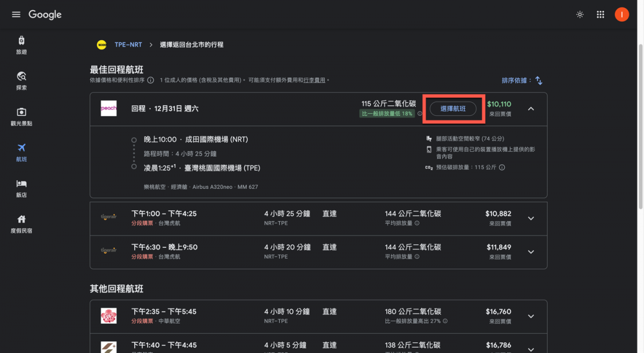Click the legroom seat icon

pyautogui.click(x=429, y=138)
